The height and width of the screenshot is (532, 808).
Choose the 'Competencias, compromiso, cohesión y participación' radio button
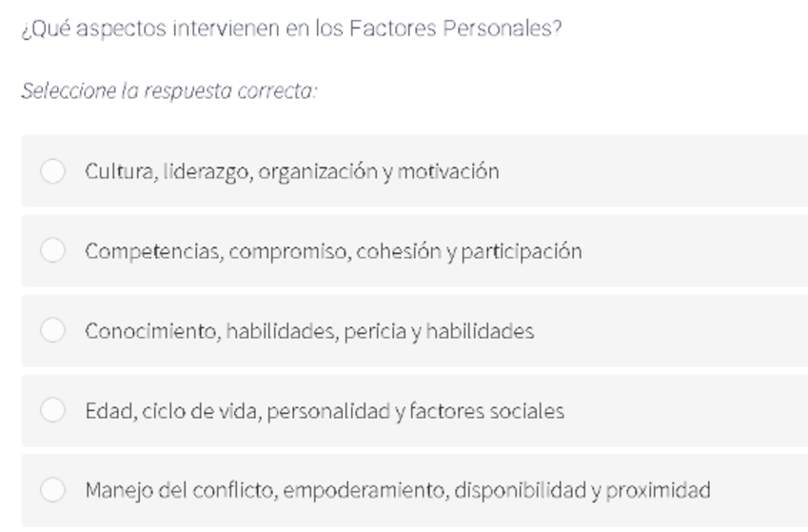pos(52,250)
